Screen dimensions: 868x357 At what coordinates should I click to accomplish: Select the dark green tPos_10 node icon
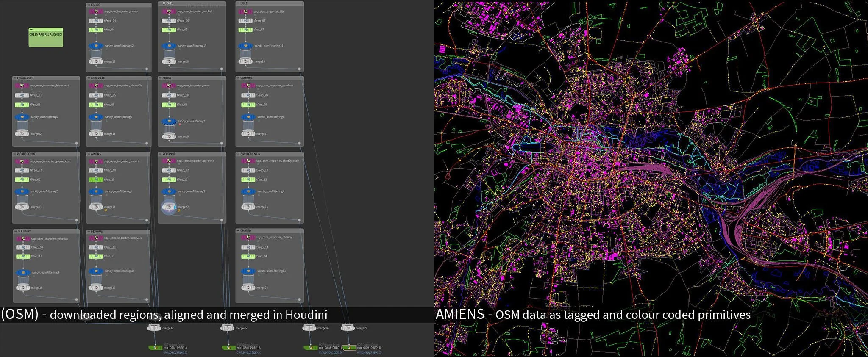[96, 180]
